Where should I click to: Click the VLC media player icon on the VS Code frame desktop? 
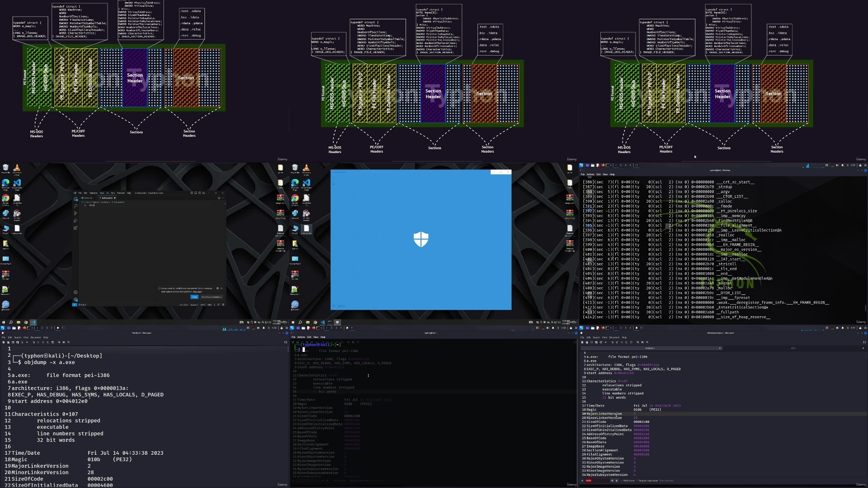pos(17,168)
